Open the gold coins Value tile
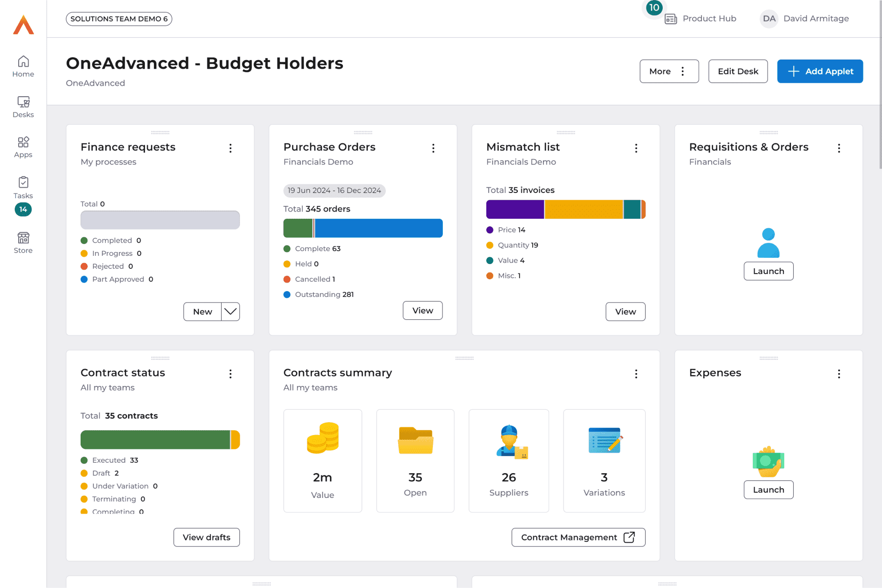The image size is (882, 588). (x=322, y=460)
